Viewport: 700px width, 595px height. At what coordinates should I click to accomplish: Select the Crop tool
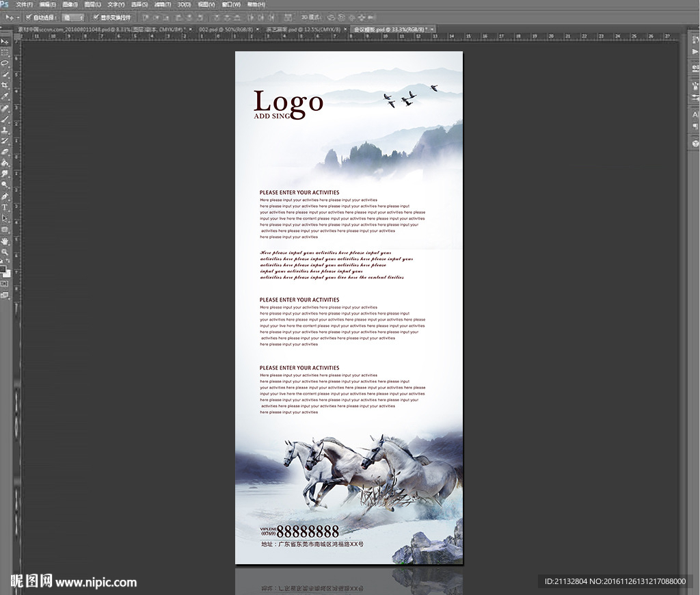click(5, 85)
